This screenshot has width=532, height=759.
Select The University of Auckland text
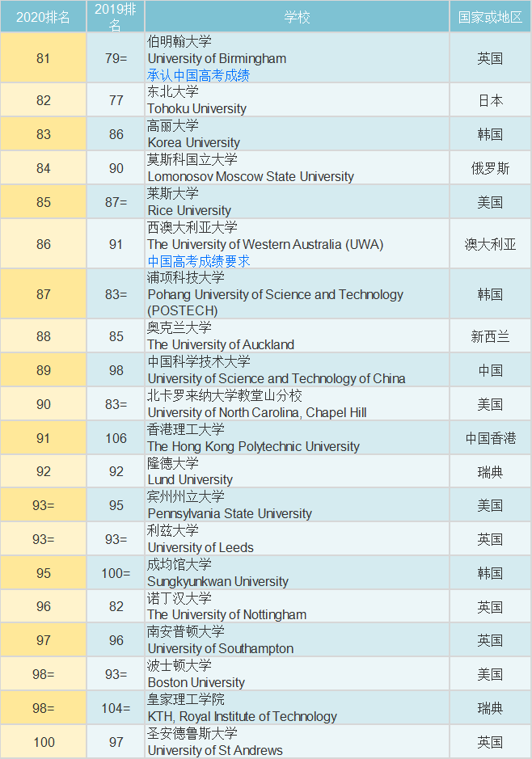[221, 344]
